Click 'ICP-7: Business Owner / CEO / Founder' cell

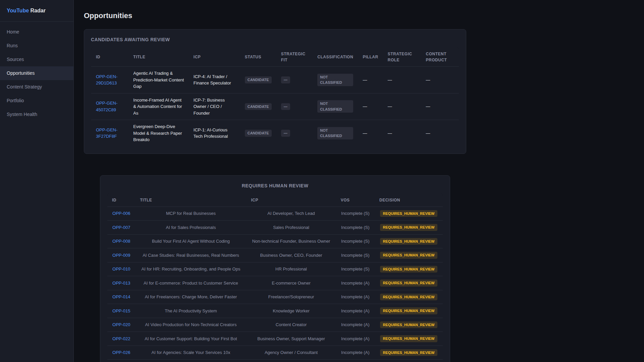209,107
